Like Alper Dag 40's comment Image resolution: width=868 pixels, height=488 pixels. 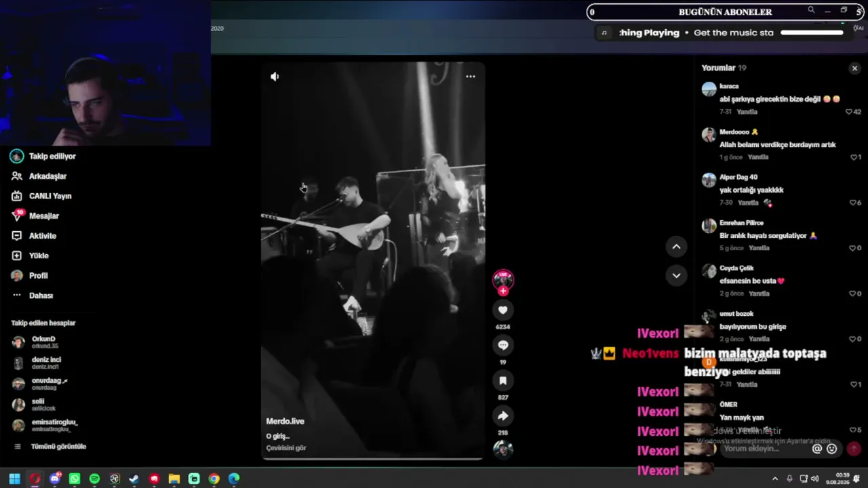[854, 203]
